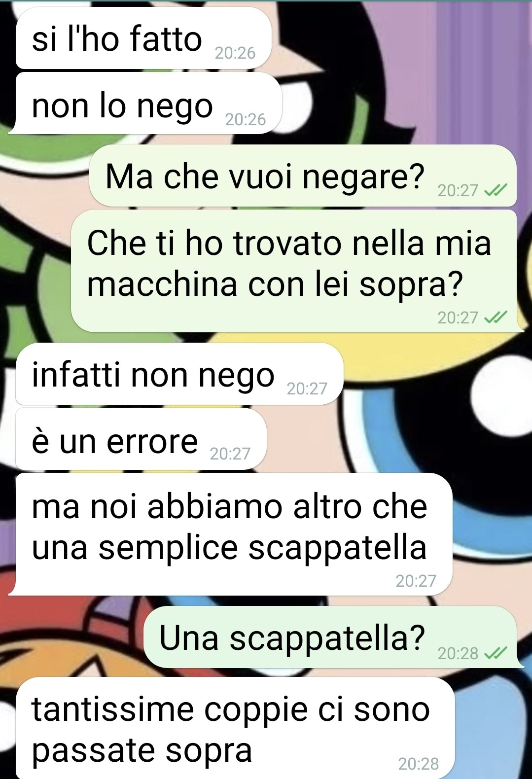Viewport: 532px width, 779px height.
Task: Click the double check marks on the macchina message
Action: click(496, 318)
